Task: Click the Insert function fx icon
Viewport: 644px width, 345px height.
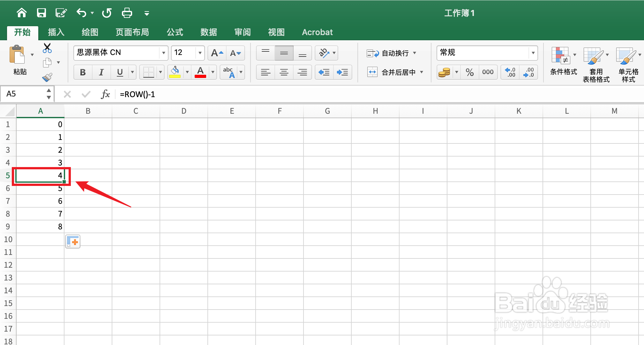Action: [105, 94]
